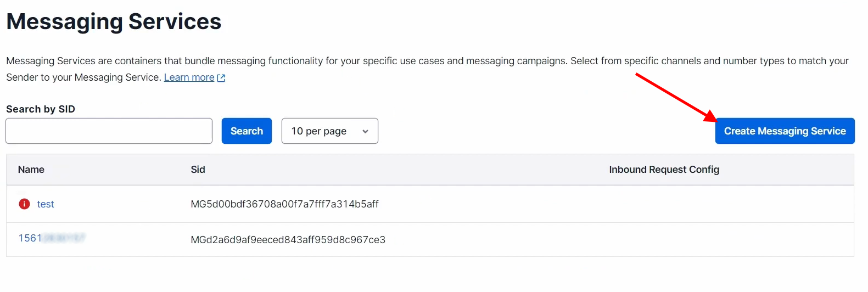Click the Name column header
This screenshot has height=292, width=868.
(31, 170)
